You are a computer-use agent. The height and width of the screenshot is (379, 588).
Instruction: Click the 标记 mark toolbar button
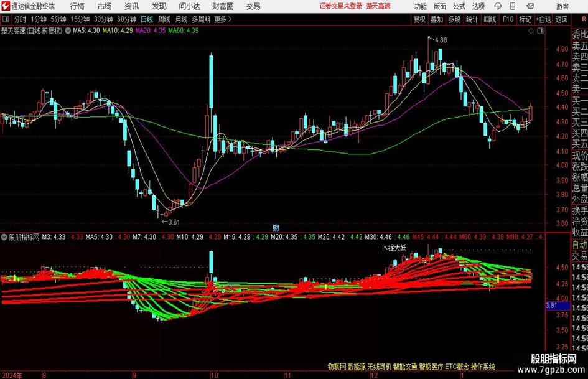(525, 19)
